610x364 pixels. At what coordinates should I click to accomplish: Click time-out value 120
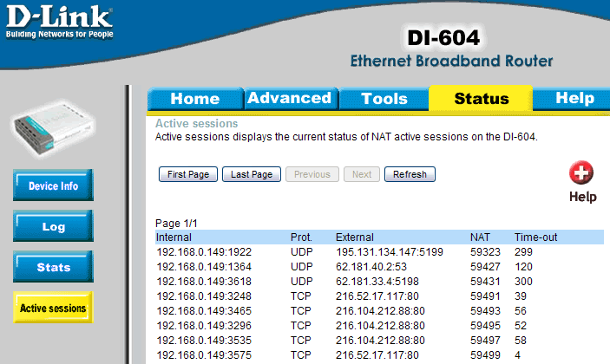[x=523, y=267]
